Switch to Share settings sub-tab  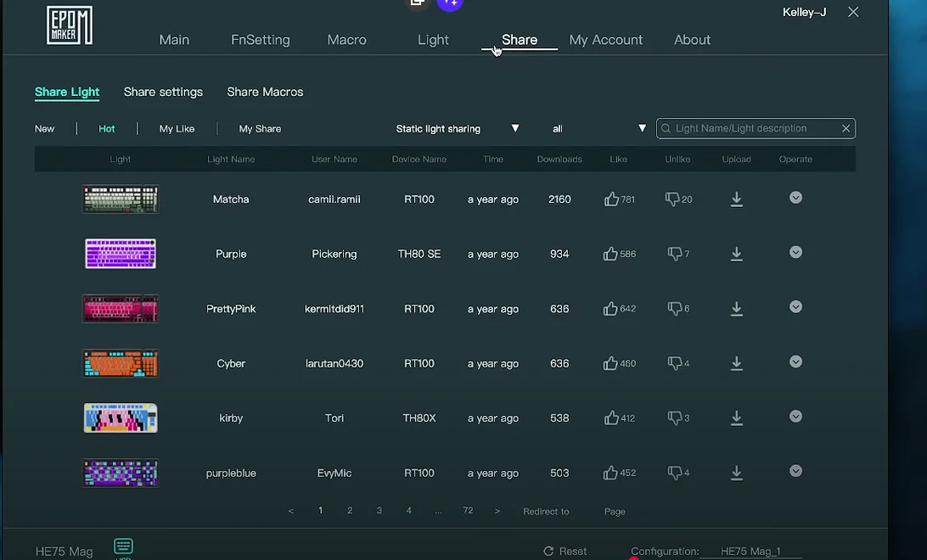point(163,92)
